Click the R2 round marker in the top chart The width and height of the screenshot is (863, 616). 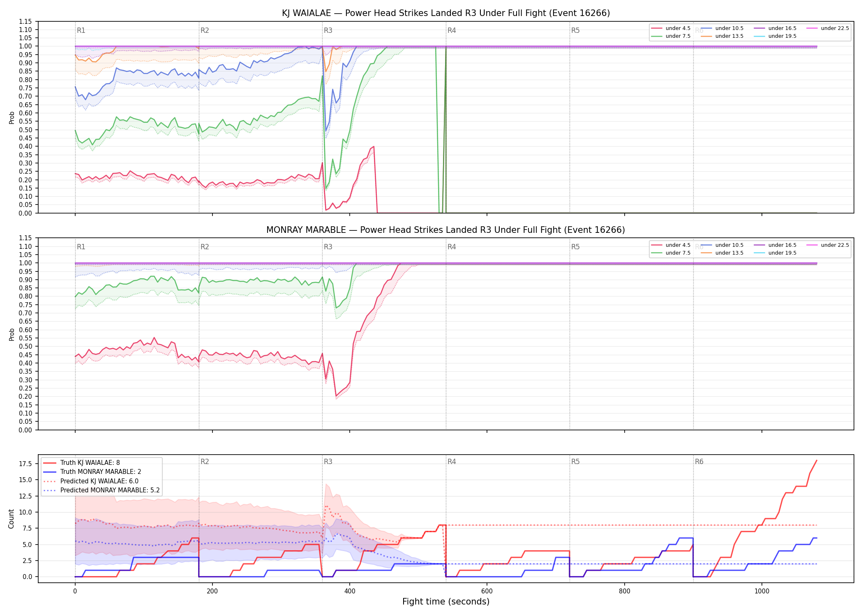(x=205, y=30)
